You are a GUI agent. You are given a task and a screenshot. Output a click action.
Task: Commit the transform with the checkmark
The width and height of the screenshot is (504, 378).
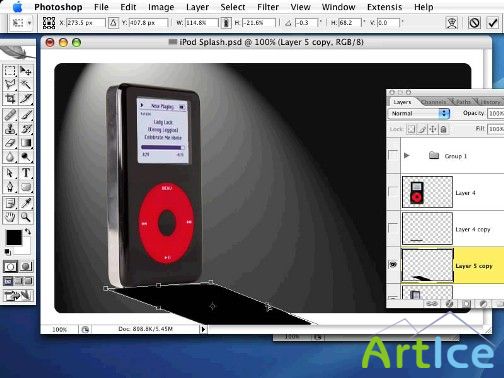(x=493, y=23)
